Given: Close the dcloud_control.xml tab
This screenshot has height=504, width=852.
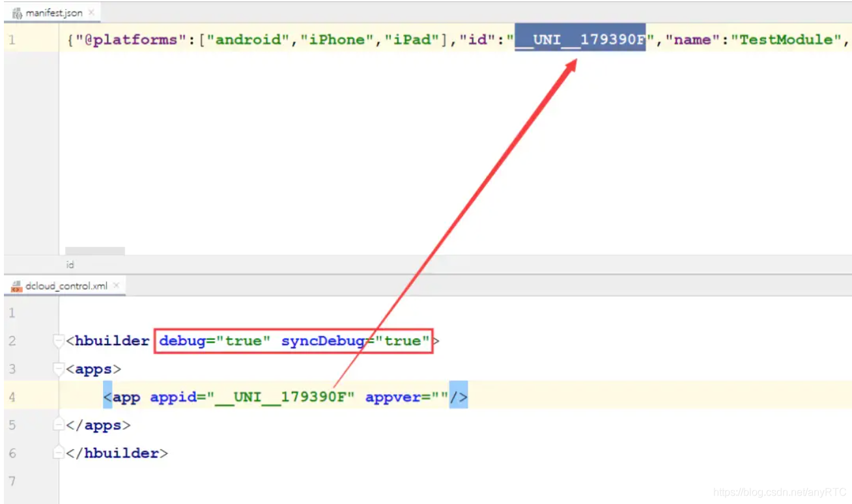Looking at the screenshot, I should 117,286.
